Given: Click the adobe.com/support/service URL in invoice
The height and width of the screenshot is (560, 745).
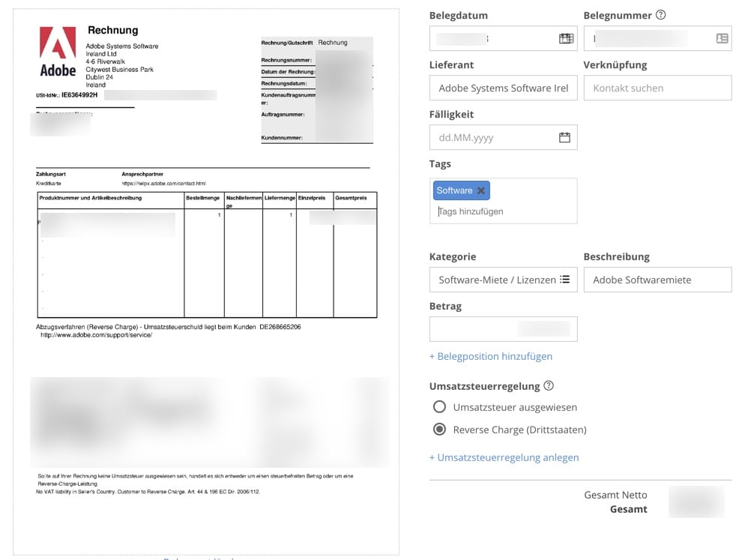Looking at the screenshot, I should pyautogui.click(x=96, y=335).
